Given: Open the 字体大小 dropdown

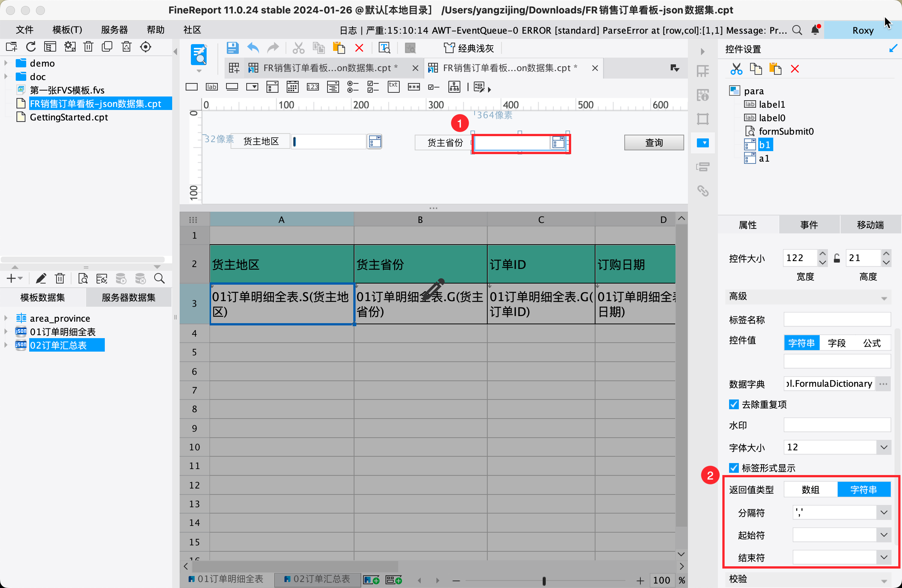Looking at the screenshot, I should coord(883,447).
